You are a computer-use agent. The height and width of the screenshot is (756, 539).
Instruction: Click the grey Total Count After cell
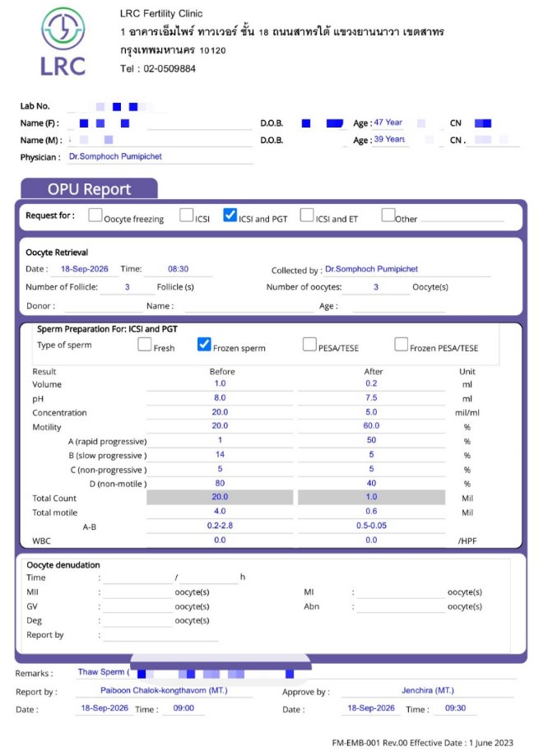click(x=371, y=497)
